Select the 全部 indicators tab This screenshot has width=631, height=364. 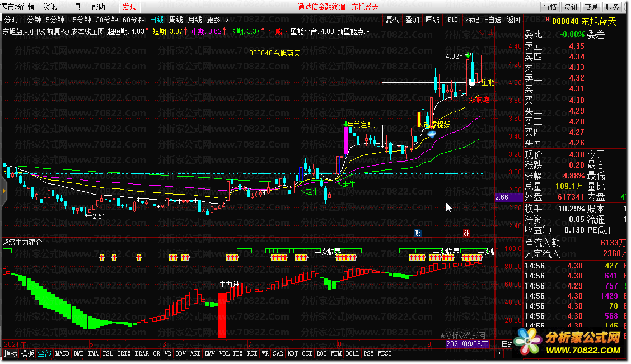pos(45,353)
